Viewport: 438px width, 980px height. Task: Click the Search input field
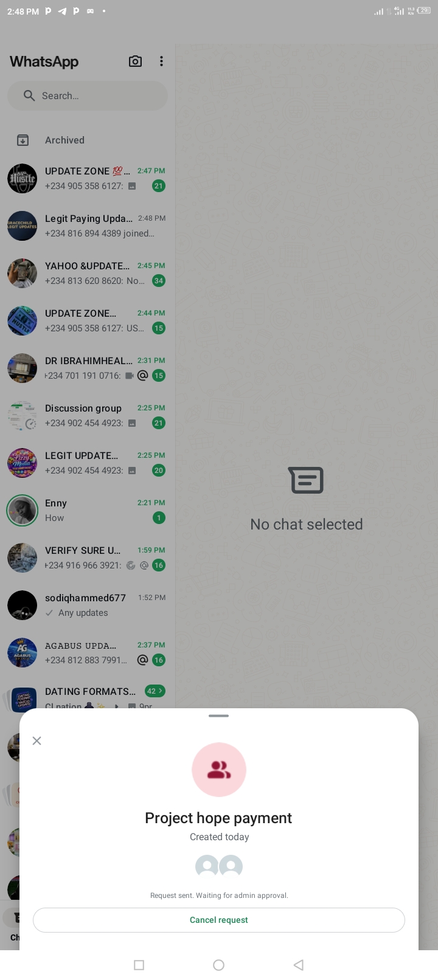coord(88,95)
